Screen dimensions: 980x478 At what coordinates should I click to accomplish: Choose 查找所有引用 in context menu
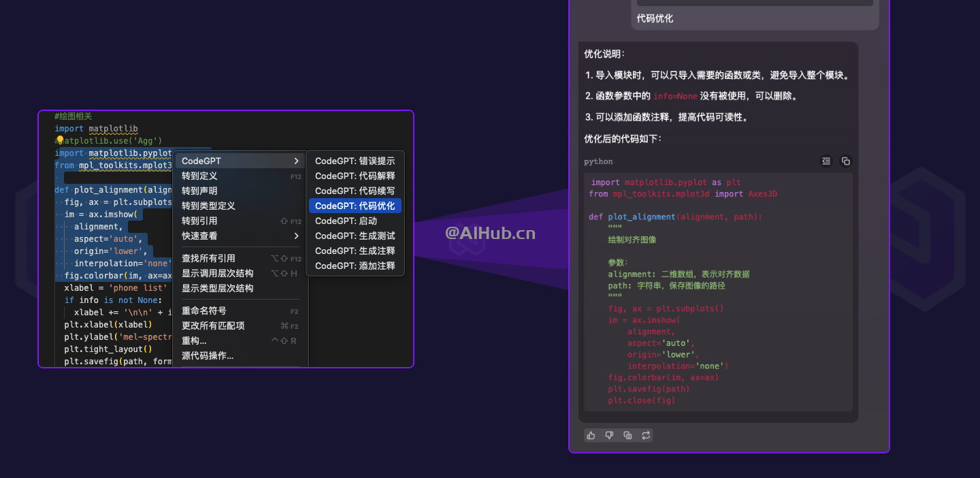click(x=241, y=258)
